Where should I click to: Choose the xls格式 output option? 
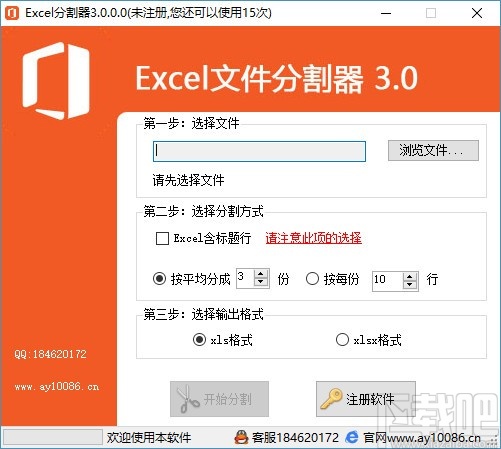pyautogui.click(x=222, y=340)
